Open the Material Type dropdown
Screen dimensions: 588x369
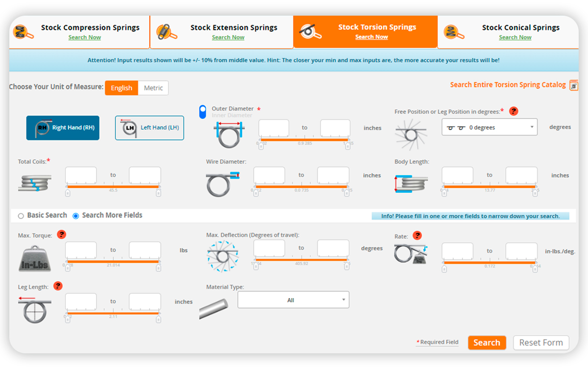click(293, 300)
